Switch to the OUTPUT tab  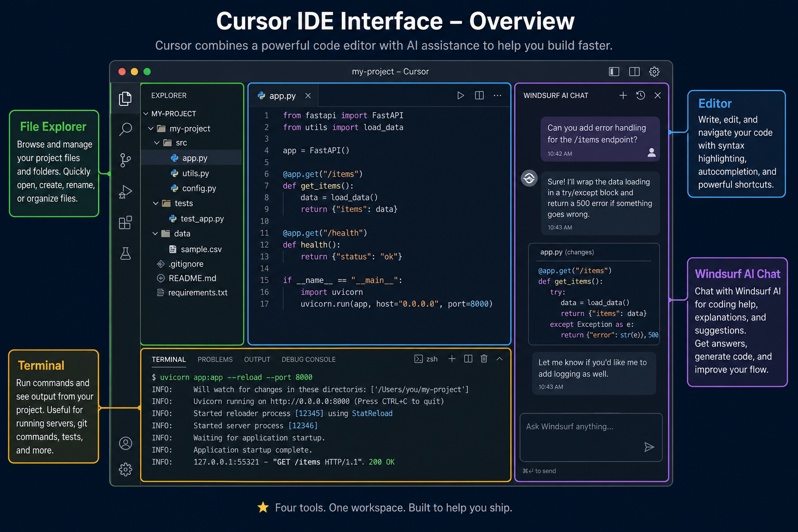point(257,360)
